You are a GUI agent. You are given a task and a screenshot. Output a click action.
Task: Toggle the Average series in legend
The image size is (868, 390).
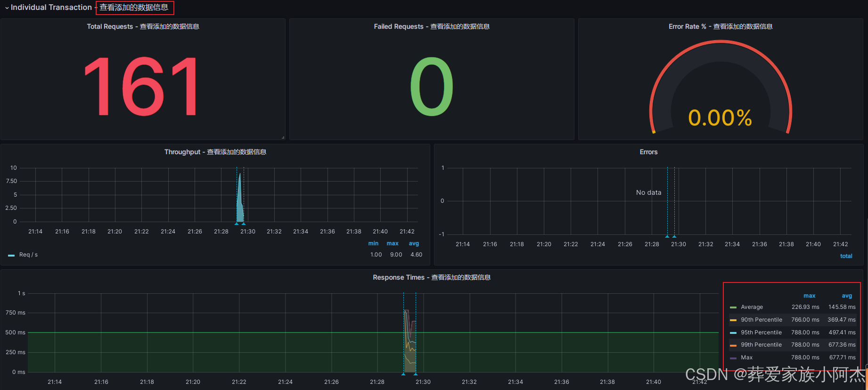(752, 307)
